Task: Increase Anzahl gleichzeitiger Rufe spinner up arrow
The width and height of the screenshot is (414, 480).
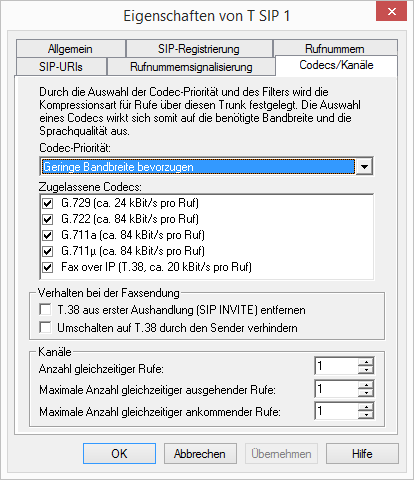Action: tap(366, 362)
